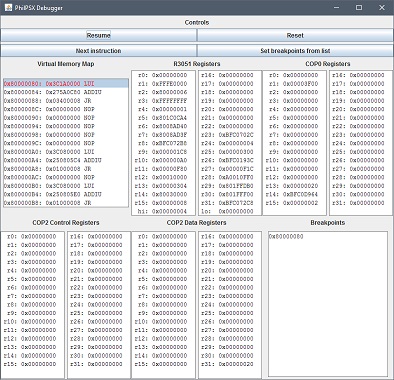The height and width of the screenshot is (380, 394).
Task: Click R3051 register r25 value 0x00000300
Action: click(236, 152)
